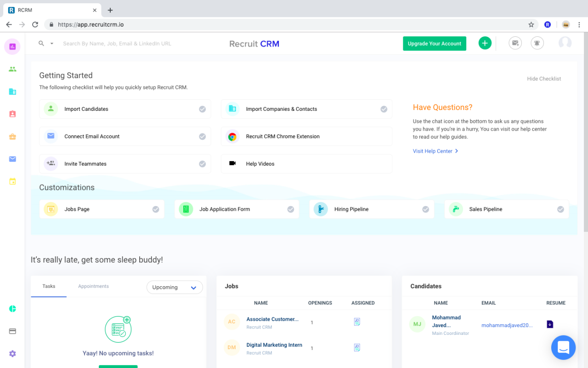Mark the Import Candidates checklist item complete
Image resolution: width=588 pixels, height=368 pixels.
(x=202, y=109)
